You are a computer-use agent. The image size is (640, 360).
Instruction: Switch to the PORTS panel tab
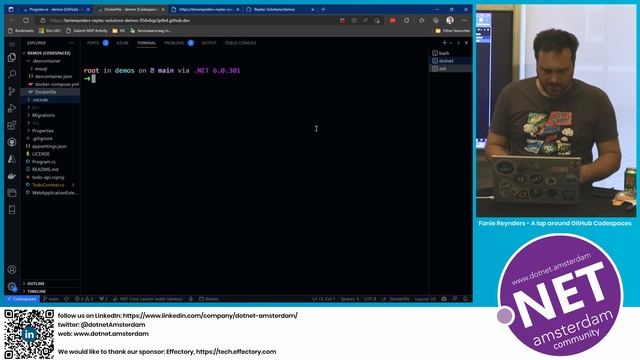click(x=93, y=43)
